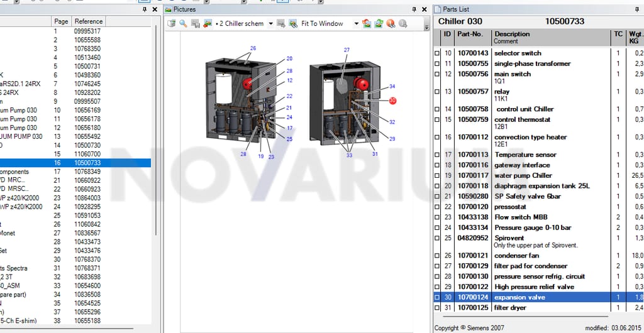Check the box for filter dryer row

(x=437, y=308)
